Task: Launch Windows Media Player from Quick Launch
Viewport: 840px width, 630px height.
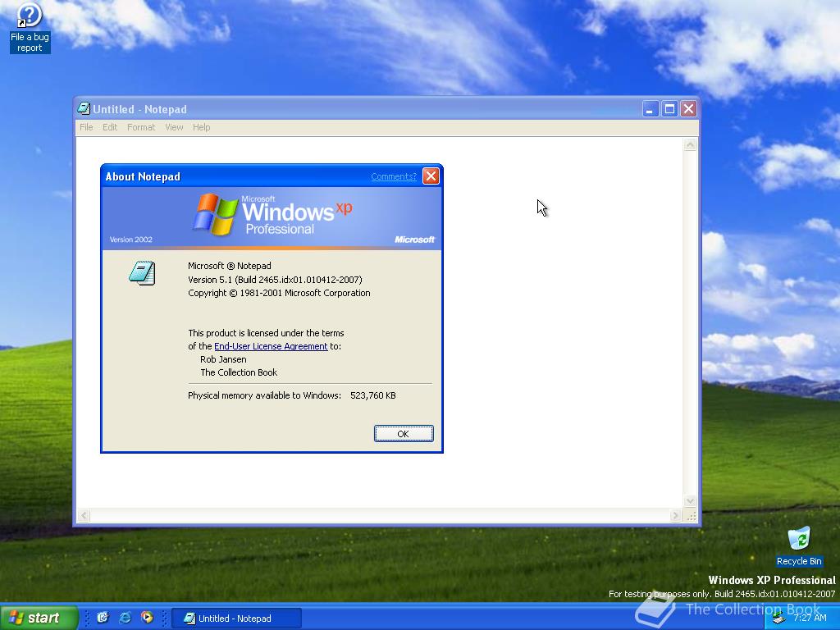Action: (147, 618)
